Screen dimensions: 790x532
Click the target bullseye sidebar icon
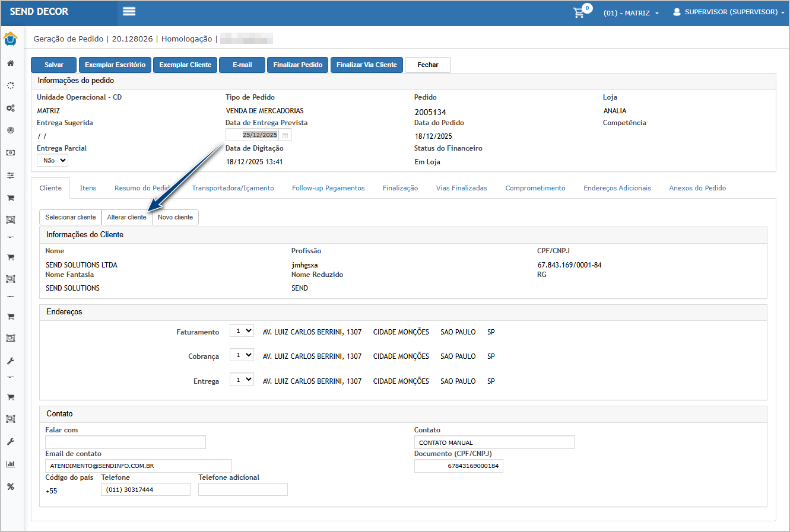tap(11, 130)
